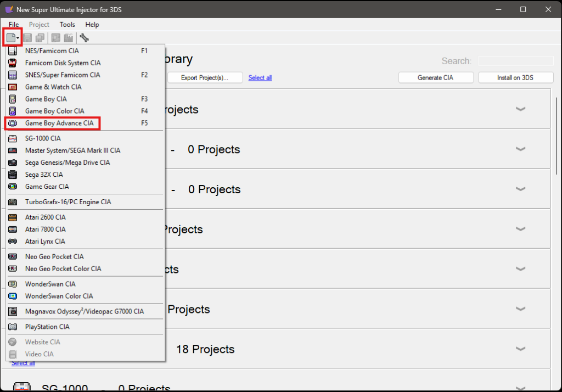The image size is (562, 392).
Task: Click the SNES/Super Famicom icon
Action: [x=13, y=75]
